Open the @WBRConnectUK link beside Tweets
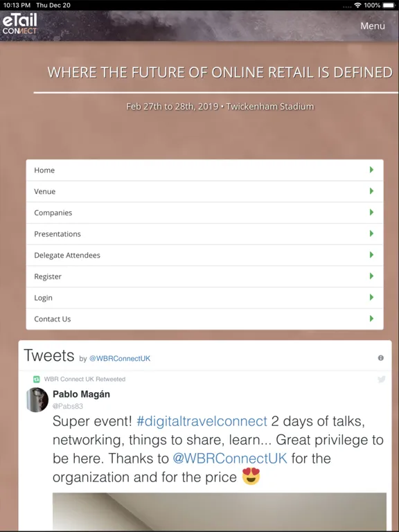The width and height of the screenshot is (399, 532). [x=120, y=359]
